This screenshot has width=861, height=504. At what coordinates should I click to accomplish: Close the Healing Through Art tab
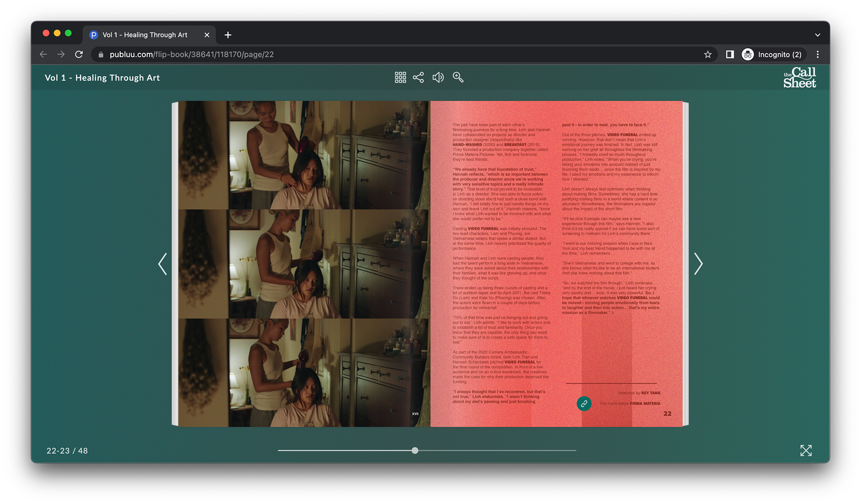[x=207, y=35]
